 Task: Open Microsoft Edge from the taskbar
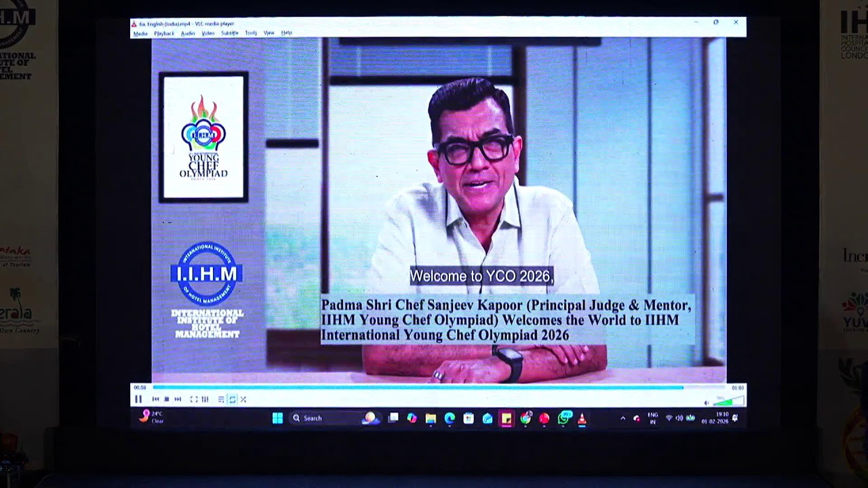pos(450,418)
